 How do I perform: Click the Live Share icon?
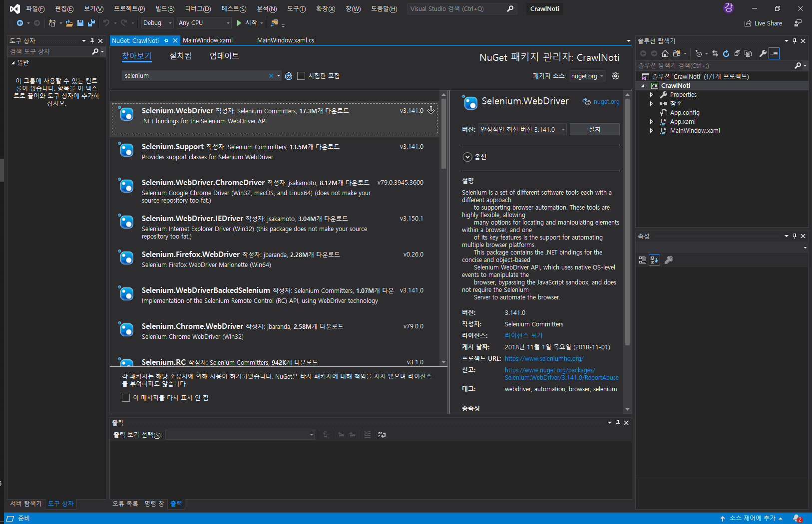tap(748, 23)
